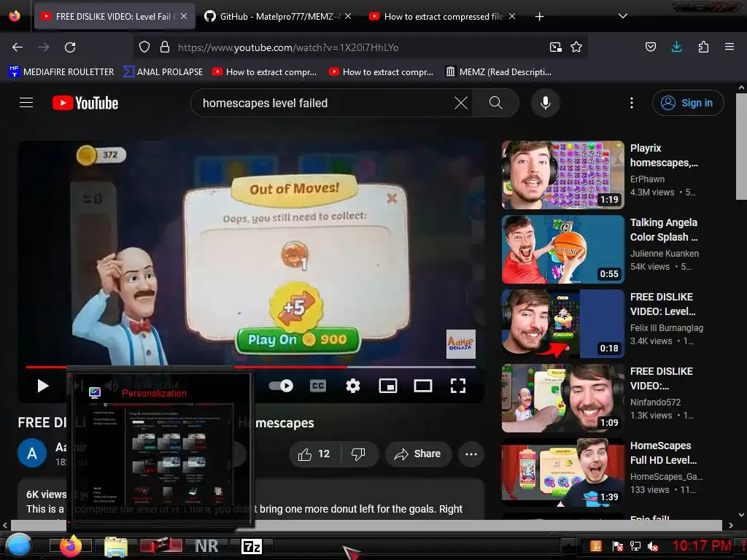747x560 pixels.
Task: Open tracking protection shield icon
Action: tap(144, 47)
